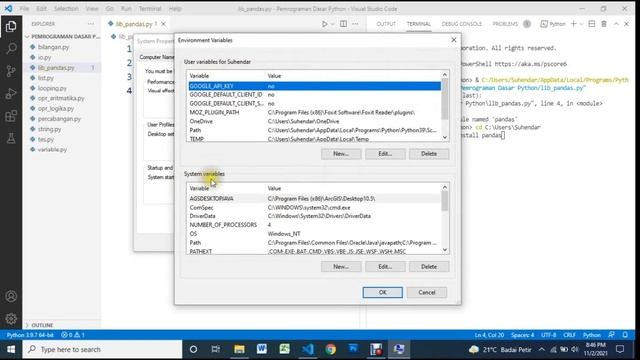This screenshot has width=640, height=360.
Task: Open Windows Start menu
Action: point(11,349)
